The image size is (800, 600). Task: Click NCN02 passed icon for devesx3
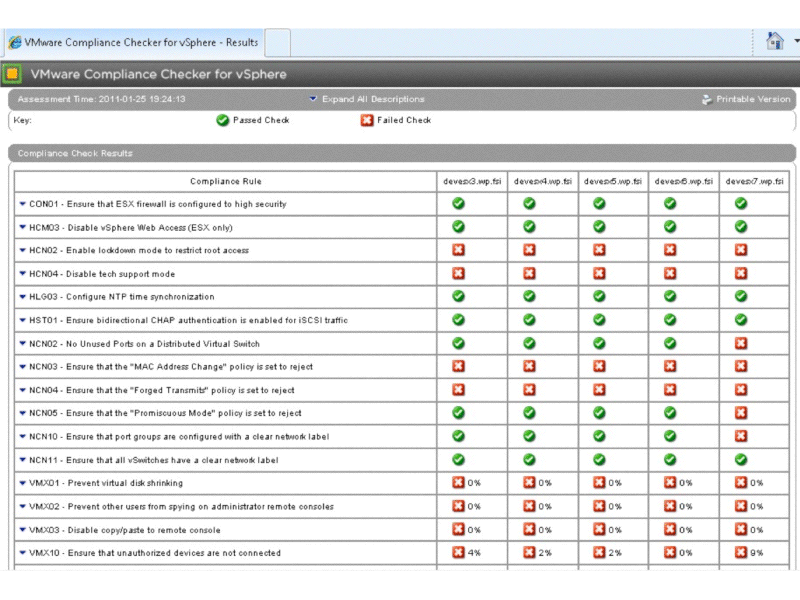pos(459,343)
